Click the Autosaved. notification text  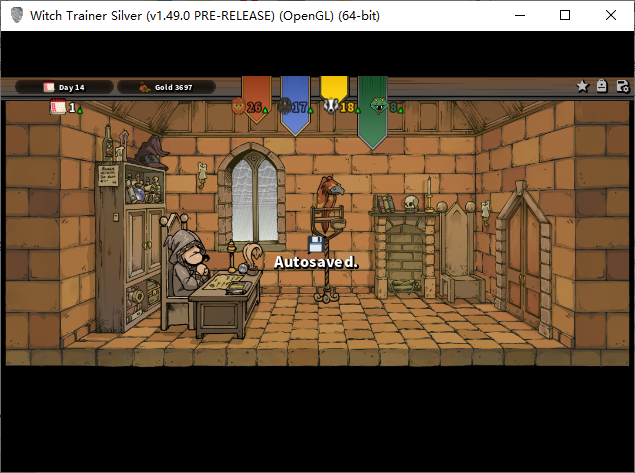316,262
